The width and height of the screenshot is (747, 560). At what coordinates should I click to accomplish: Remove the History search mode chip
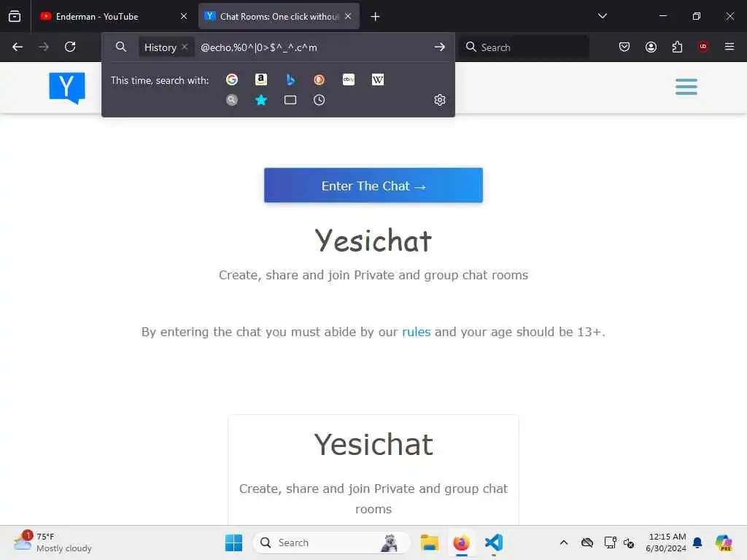click(185, 47)
